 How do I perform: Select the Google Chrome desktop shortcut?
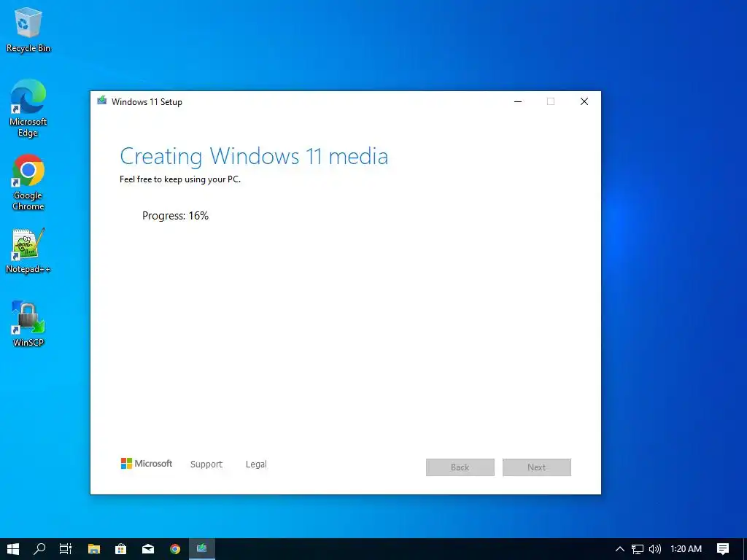coord(28,182)
